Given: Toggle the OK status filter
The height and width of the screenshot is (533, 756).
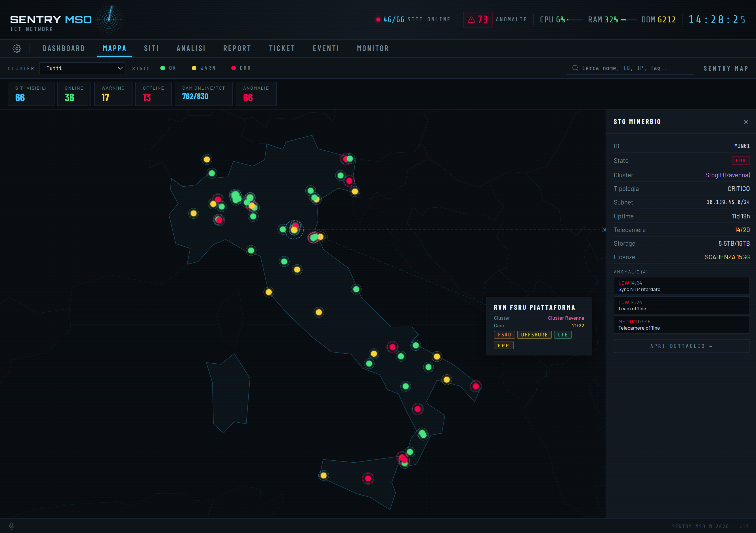Looking at the screenshot, I should pos(168,68).
